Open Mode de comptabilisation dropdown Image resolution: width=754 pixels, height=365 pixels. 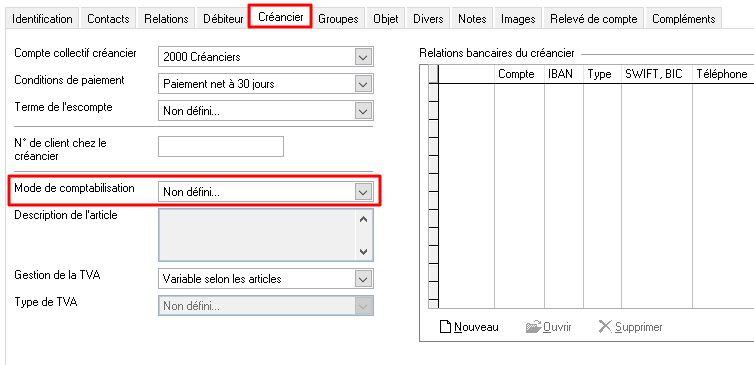(x=363, y=192)
